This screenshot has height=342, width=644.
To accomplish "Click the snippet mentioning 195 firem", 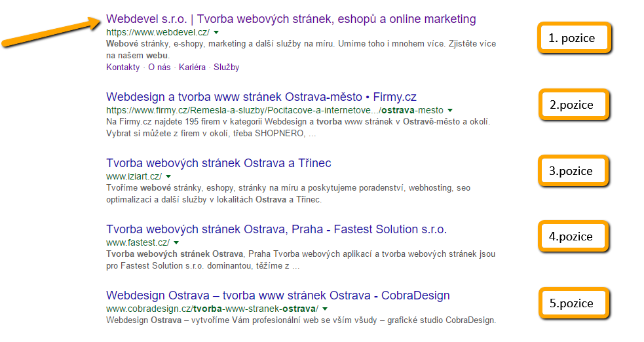I will (298, 127).
